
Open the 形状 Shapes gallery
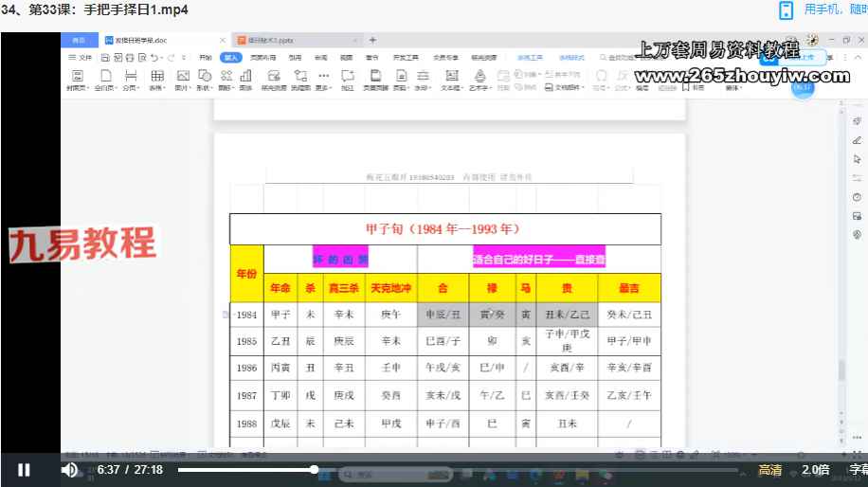[205, 80]
